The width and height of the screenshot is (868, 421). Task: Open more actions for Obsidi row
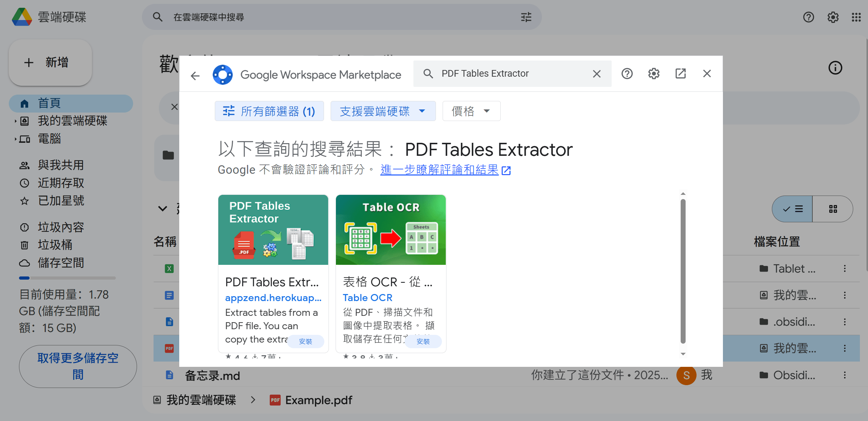845,375
